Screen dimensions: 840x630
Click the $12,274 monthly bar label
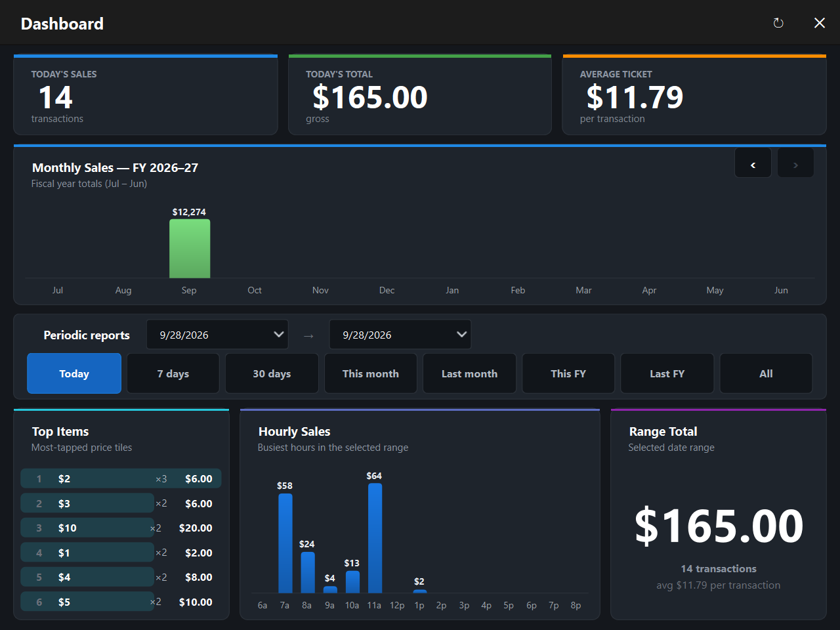pos(189,212)
